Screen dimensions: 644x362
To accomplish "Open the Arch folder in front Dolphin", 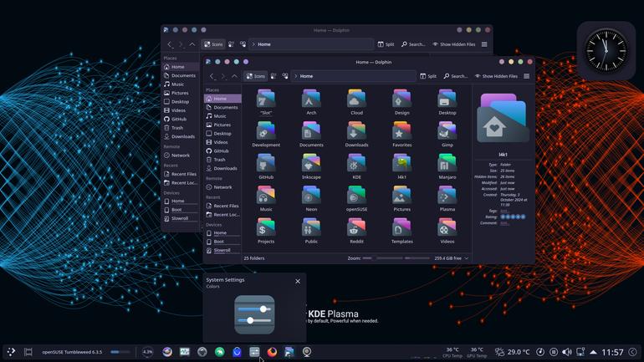I will [311, 99].
